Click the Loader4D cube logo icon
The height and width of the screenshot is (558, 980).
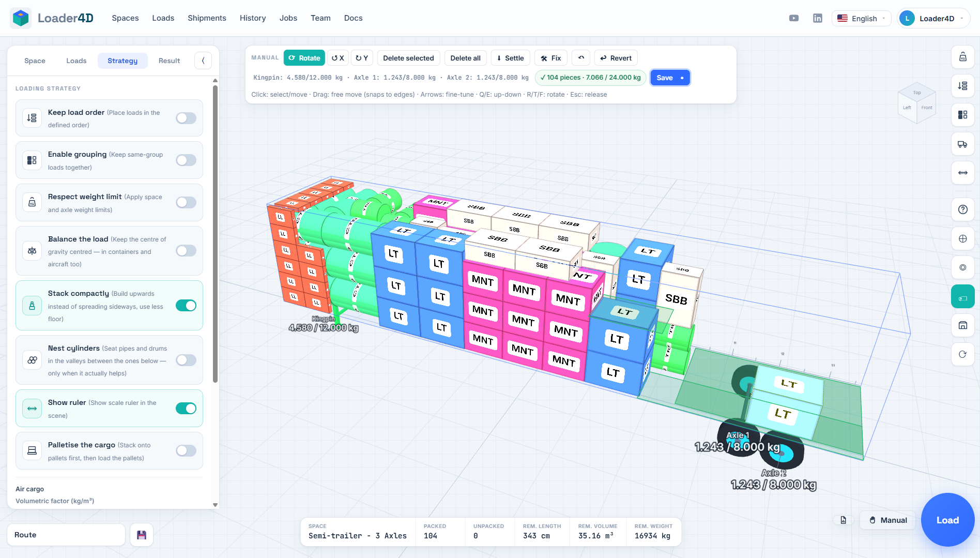point(21,18)
